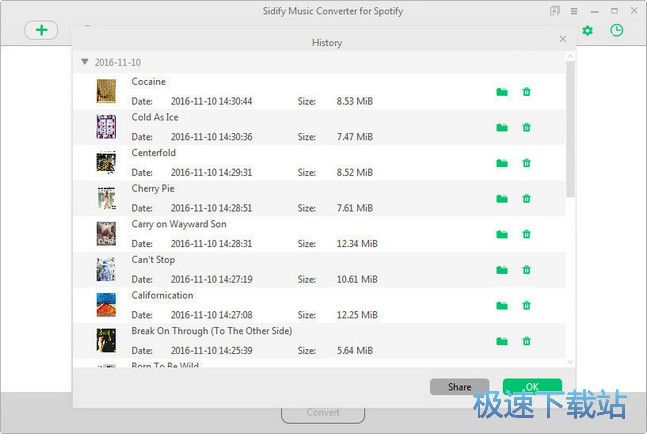Click the Carry on Wayward Son album art
Viewport: 647px width, 434px height.
pyautogui.click(x=106, y=234)
